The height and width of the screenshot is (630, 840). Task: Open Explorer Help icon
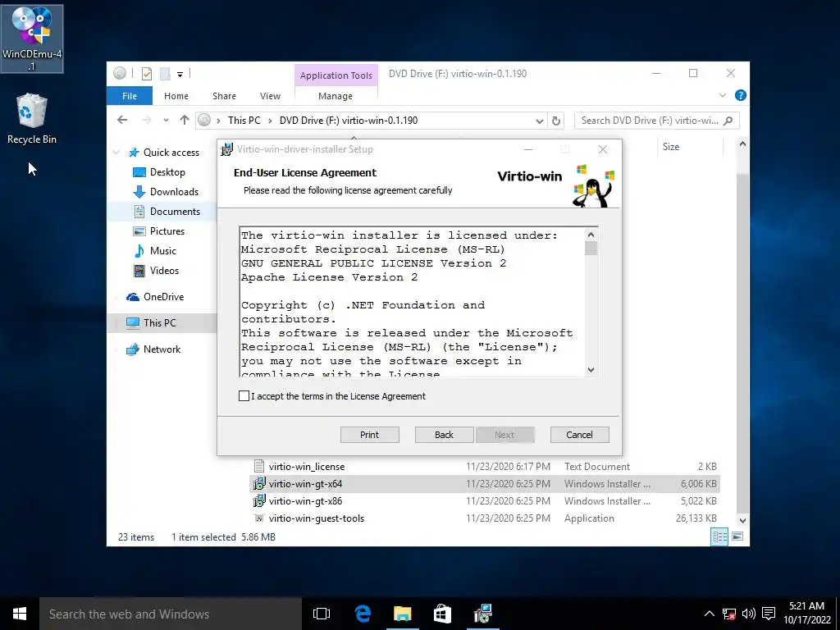point(741,95)
